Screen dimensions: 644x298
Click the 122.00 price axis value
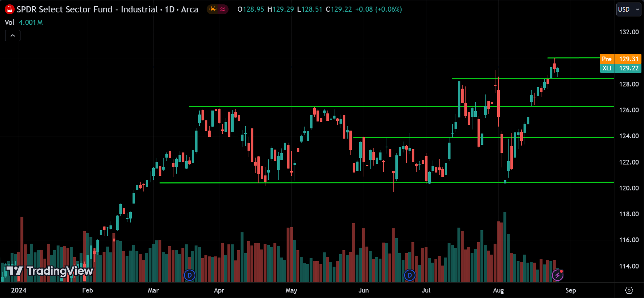pos(629,162)
